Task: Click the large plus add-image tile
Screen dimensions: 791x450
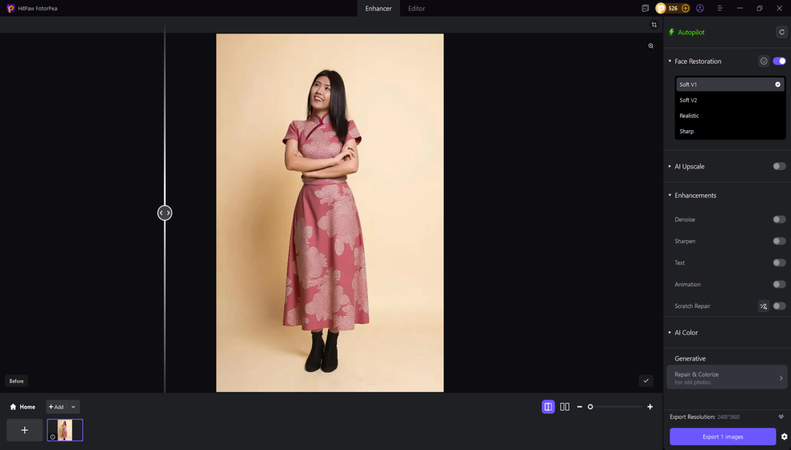Action: click(x=25, y=430)
